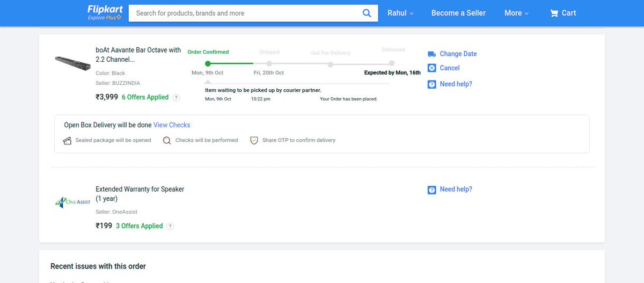Click the search magnifier icon

pos(367,13)
